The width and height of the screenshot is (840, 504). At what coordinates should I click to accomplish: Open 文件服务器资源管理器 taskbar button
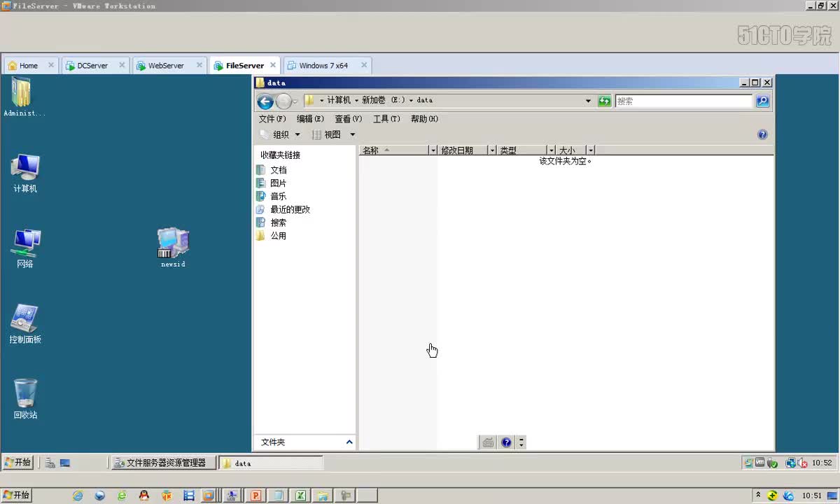164,463
